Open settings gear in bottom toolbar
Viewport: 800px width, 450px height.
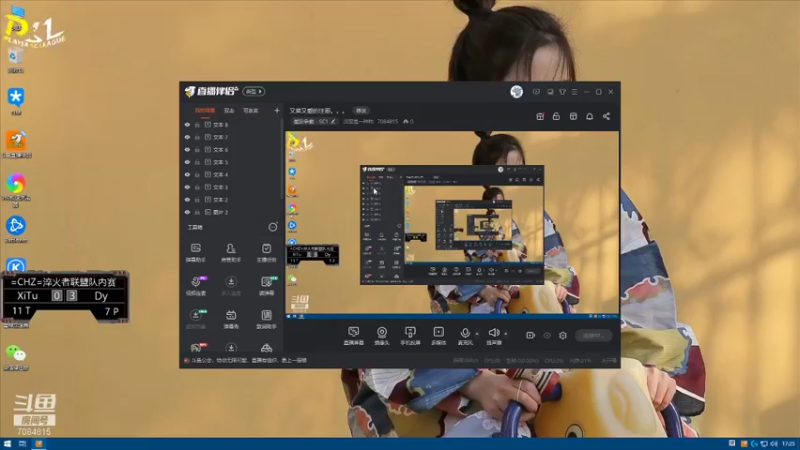pos(563,335)
